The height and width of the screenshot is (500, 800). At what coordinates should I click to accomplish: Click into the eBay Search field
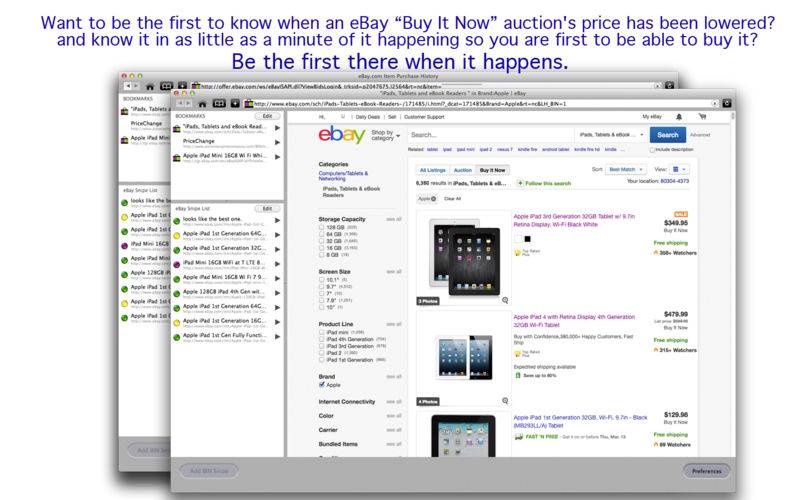click(491, 135)
